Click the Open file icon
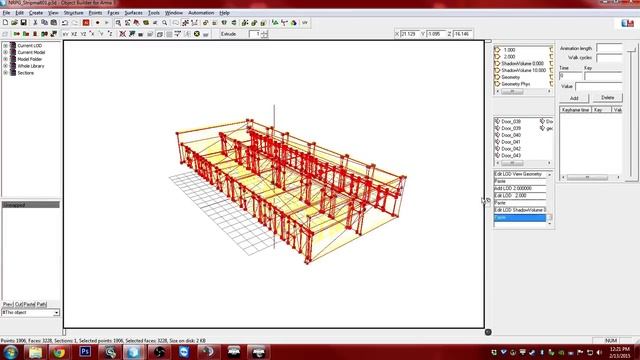 point(14,23)
